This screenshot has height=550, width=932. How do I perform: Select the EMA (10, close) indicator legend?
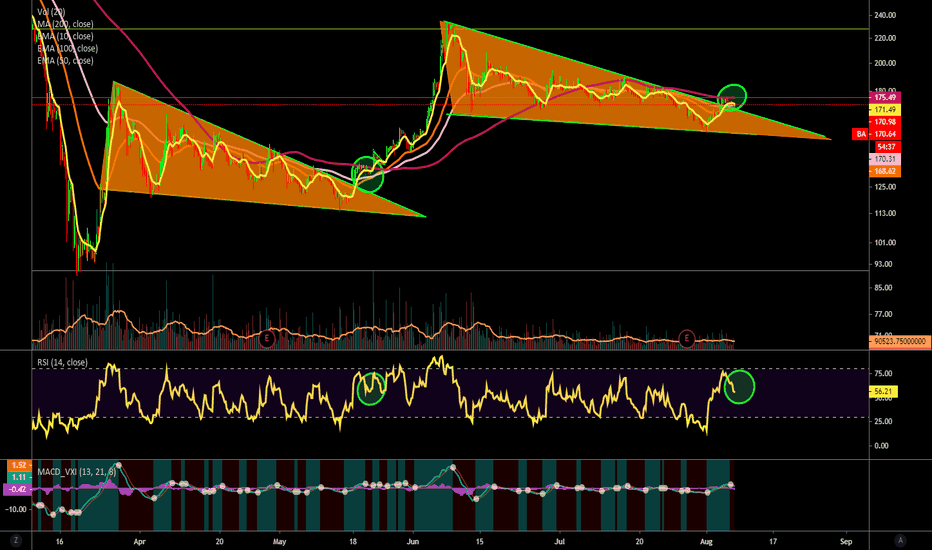pyautogui.click(x=65, y=36)
